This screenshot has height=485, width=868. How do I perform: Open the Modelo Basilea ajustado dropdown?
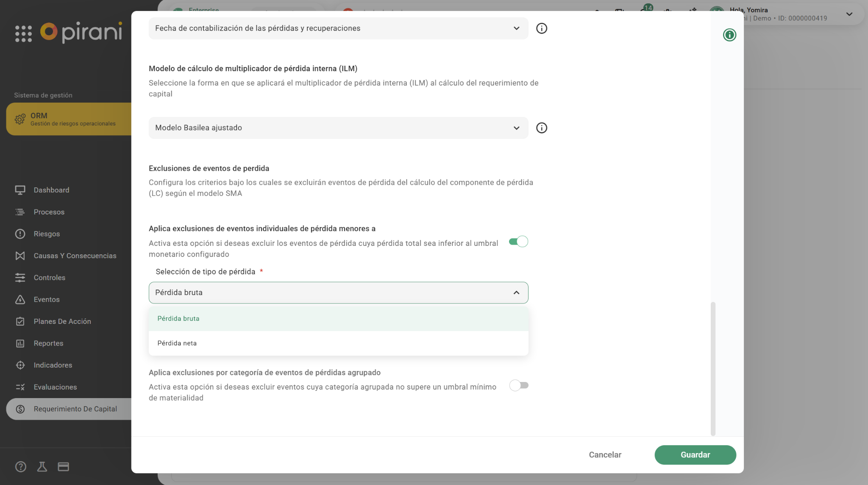pos(338,128)
